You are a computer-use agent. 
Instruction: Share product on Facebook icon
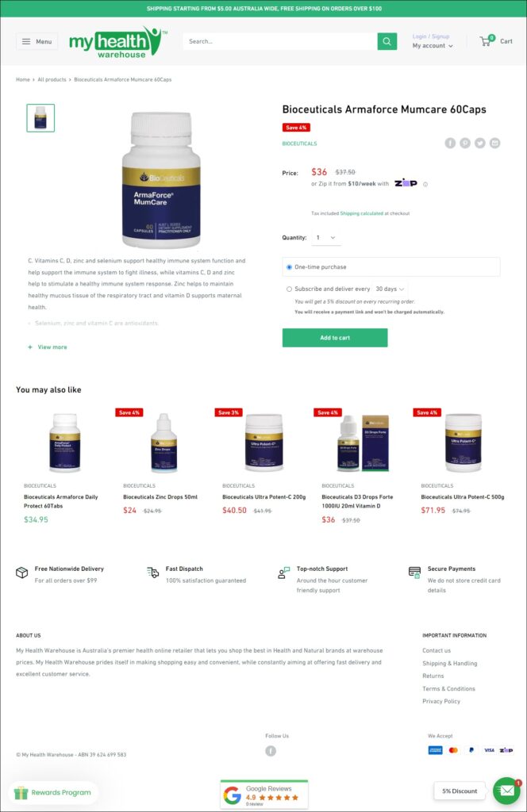click(450, 143)
